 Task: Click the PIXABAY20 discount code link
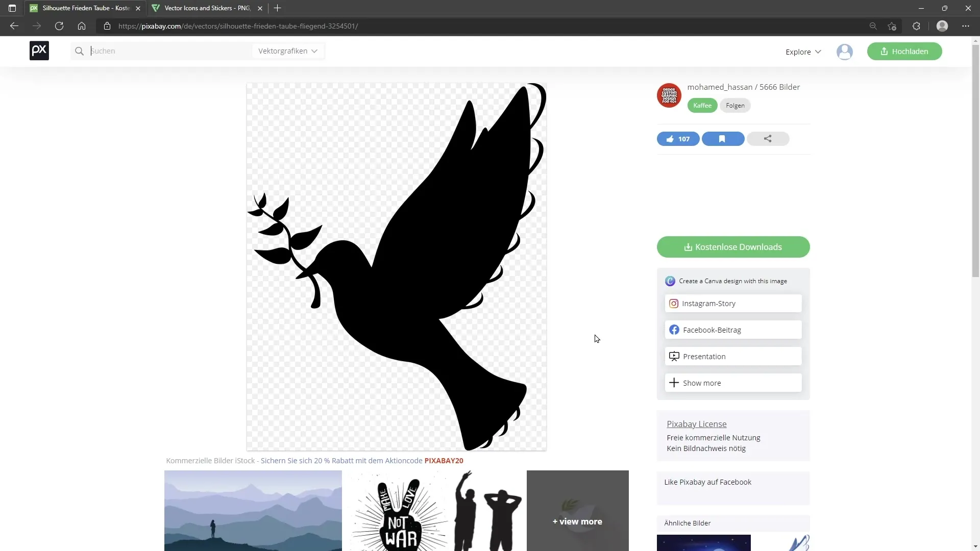pos(444,460)
